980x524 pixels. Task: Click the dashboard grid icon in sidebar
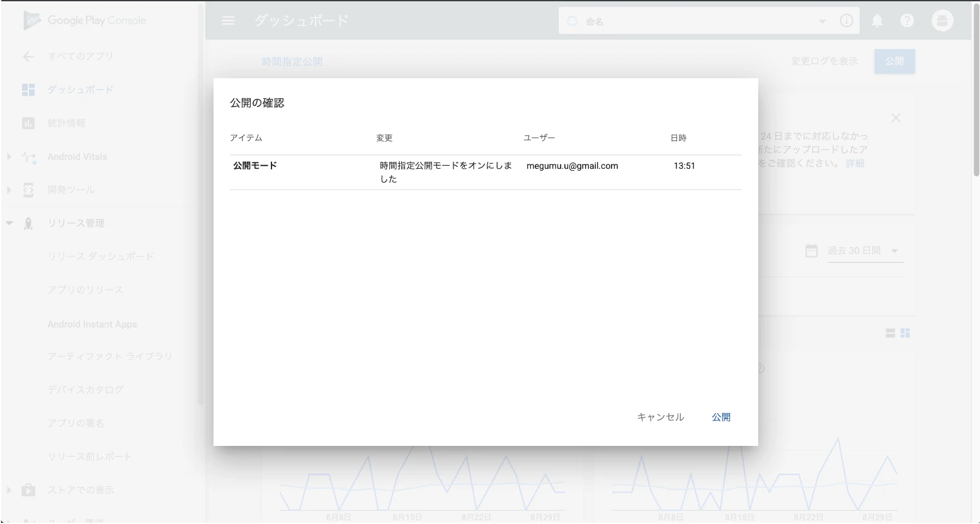click(x=28, y=89)
